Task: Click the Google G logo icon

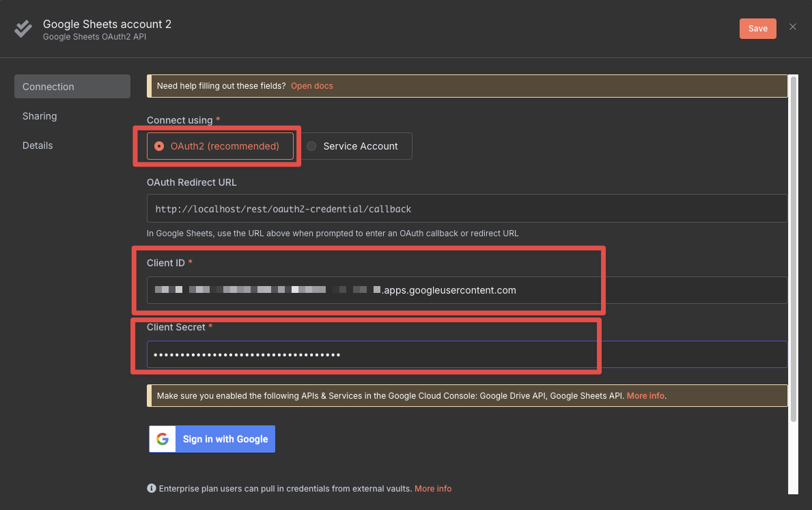Action: coord(163,439)
